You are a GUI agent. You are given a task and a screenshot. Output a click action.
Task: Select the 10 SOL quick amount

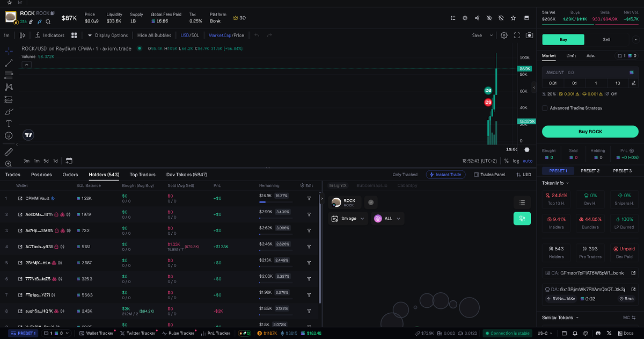pos(618,83)
